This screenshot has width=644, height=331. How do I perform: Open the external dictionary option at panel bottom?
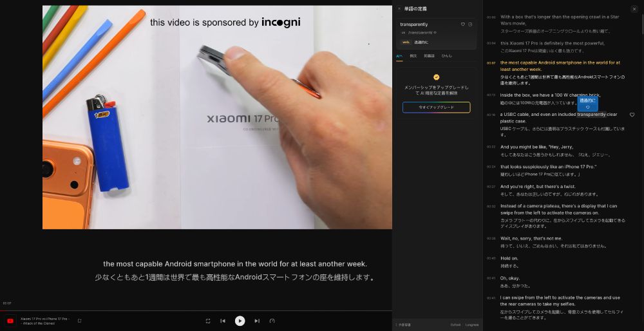(402, 325)
